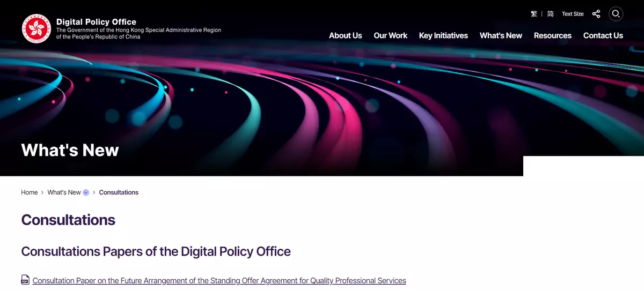This screenshot has width=644, height=291.
Task: Open the Standing Offer Agreement consultation paper link
Action: (x=219, y=280)
